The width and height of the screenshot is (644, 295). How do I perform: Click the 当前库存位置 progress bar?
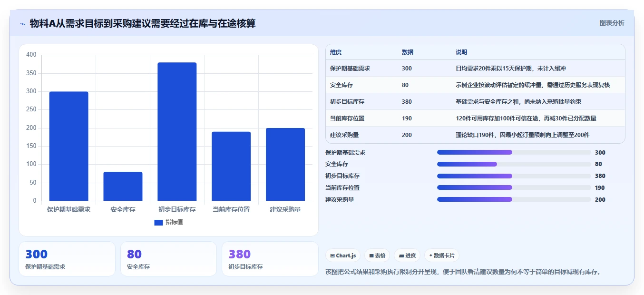(514, 188)
